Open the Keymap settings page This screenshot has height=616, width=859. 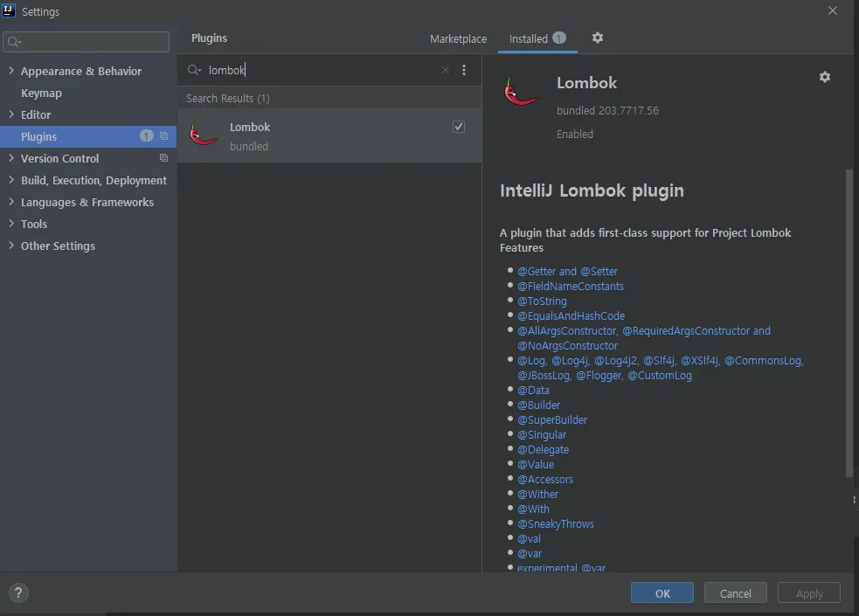pyautogui.click(x=41, y=93)
